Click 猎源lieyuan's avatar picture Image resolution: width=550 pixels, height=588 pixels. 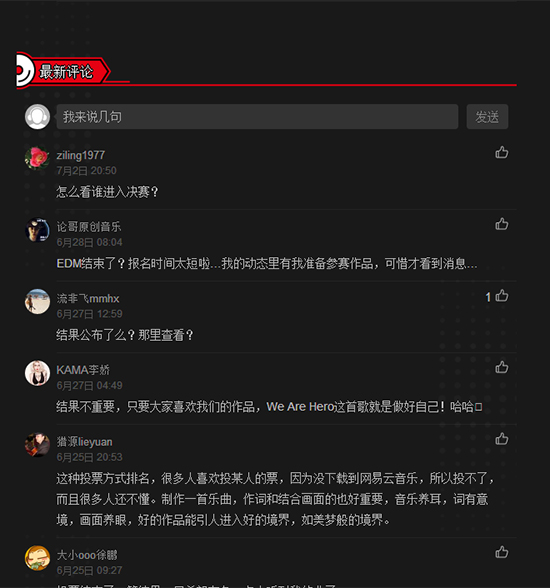pyautogui.click(x=37, y=444)
